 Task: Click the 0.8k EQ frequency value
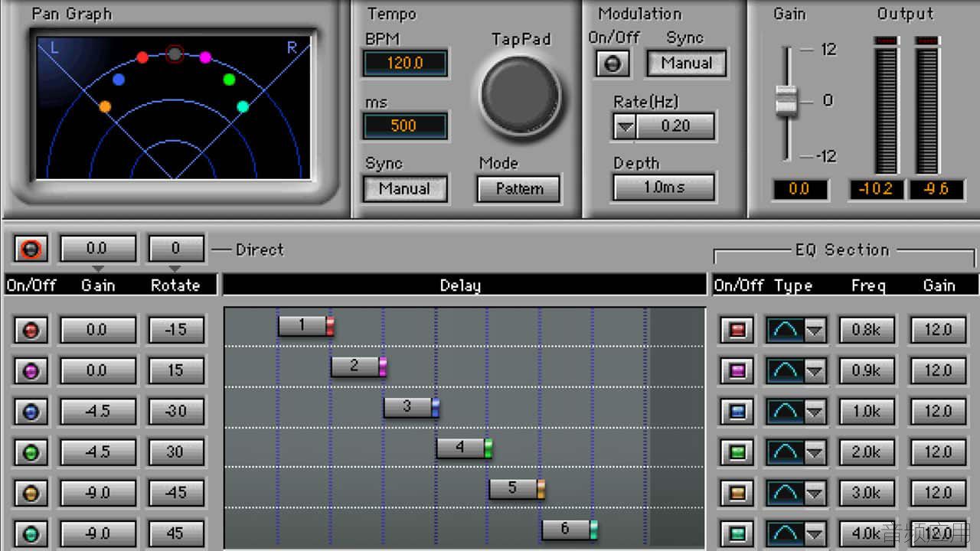(867, 331)
